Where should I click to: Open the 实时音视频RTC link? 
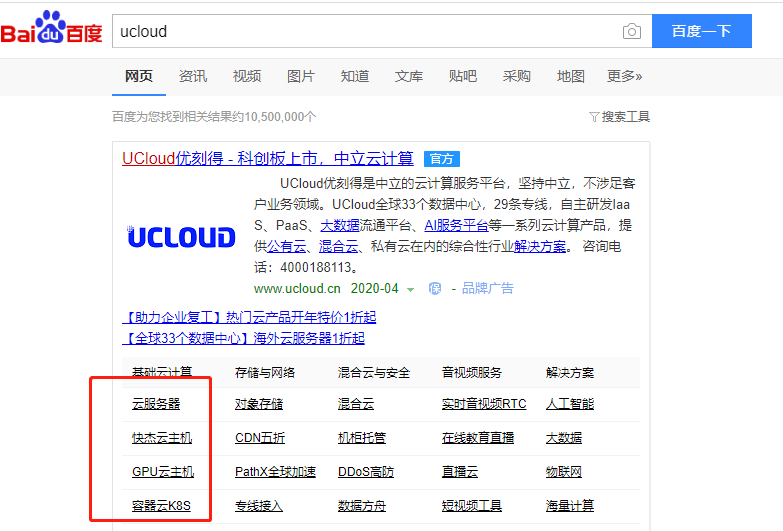tap(484, 404)
